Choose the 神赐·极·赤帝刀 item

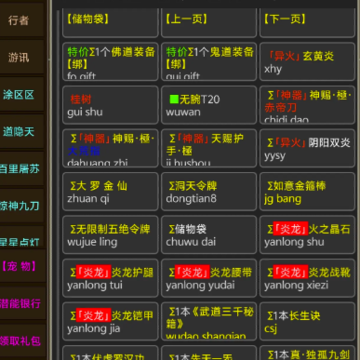pos(307,105)
